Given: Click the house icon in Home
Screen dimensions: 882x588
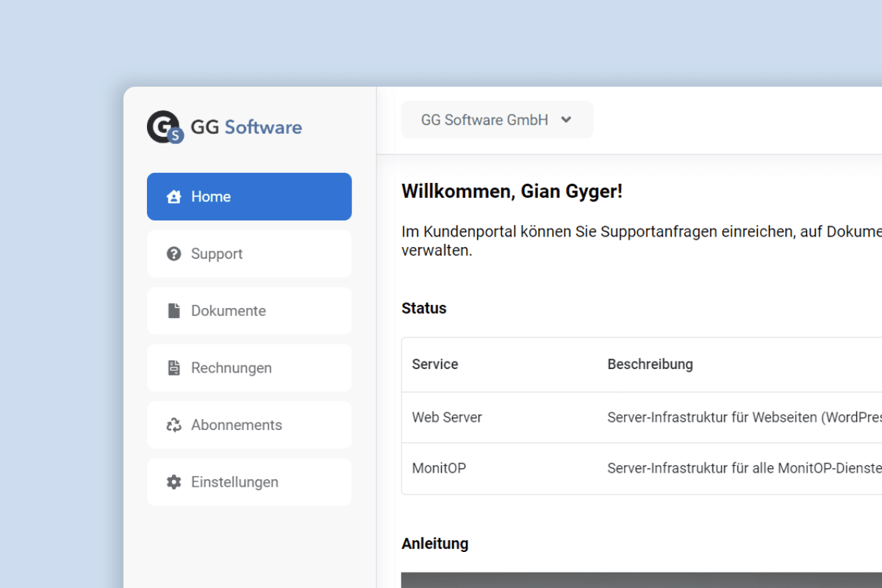Looking at the screenshot, I should coord(173,197).
